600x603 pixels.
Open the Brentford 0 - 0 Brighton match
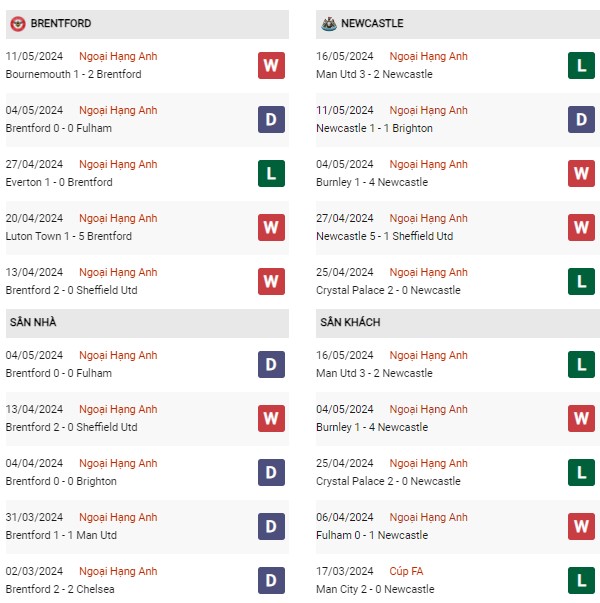point(61,481)
